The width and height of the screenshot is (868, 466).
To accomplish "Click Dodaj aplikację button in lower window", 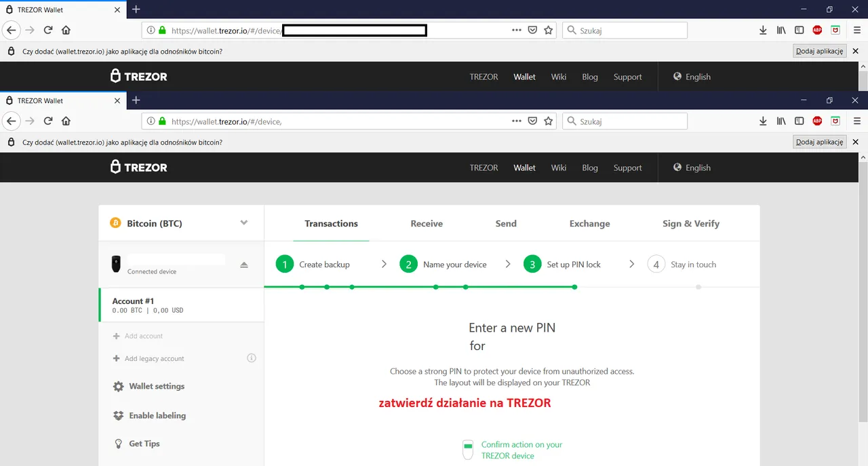I will [x=820, y=142].
